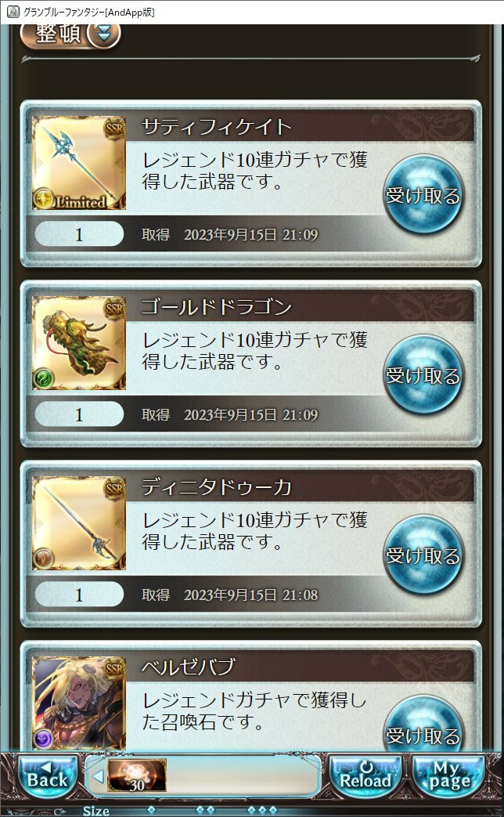Set window size to triple diamond
The height and width of the screenshot is (817, 504).
[262, 810]
